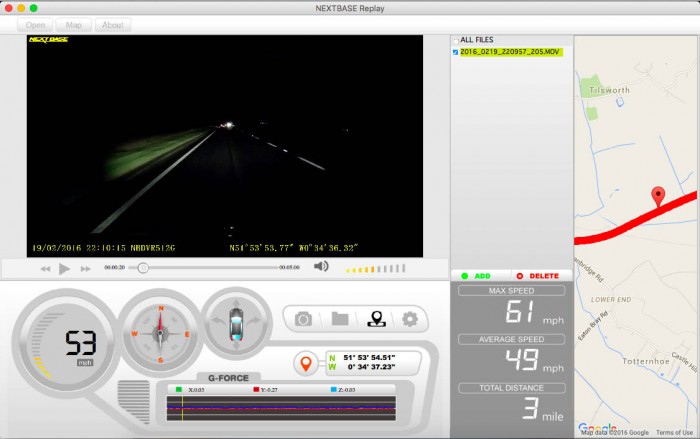Click the green X axis legend
The height and width of the screenshot is (439, 700).
click(x=190, y=390)
